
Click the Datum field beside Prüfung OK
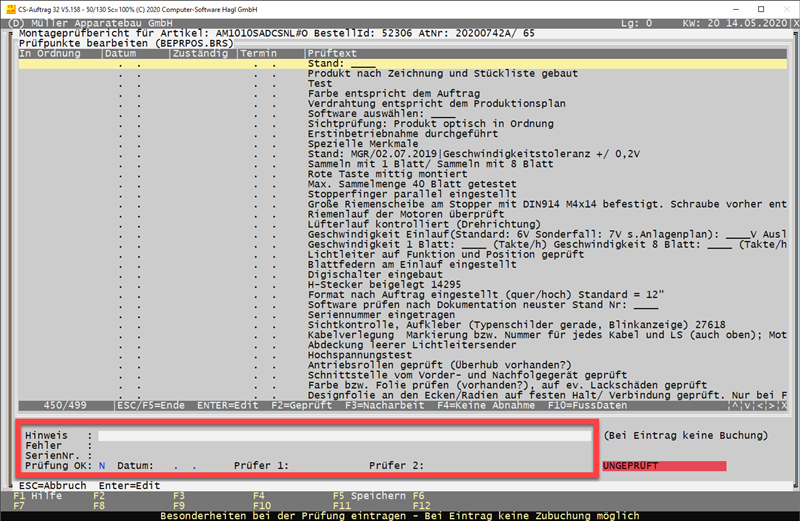[180, 466]
